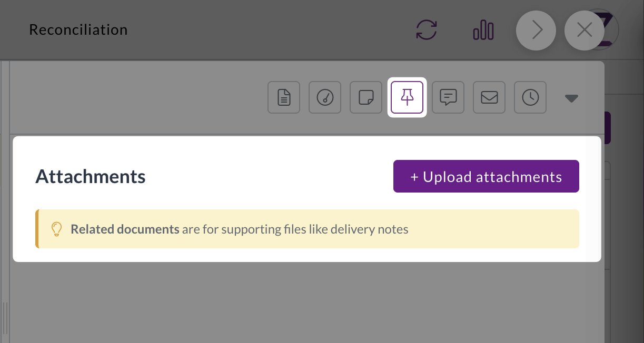
Task: Click the profile avatar behind close button
Action: click(x=611, y=31)
